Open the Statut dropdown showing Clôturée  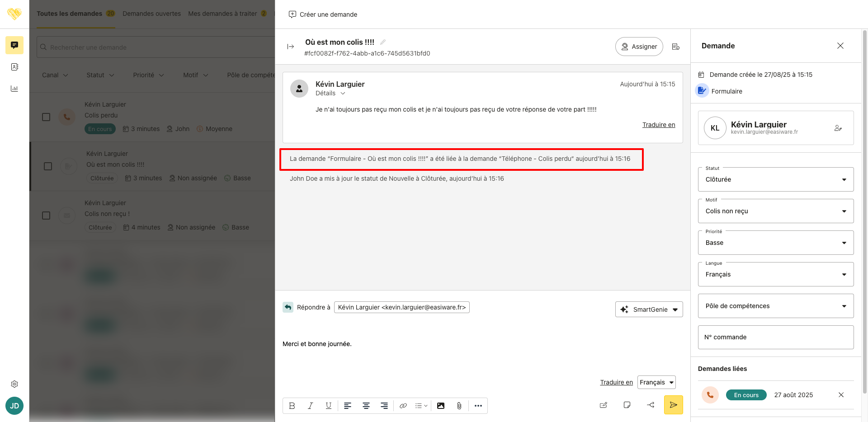click(x=775, y=179)
